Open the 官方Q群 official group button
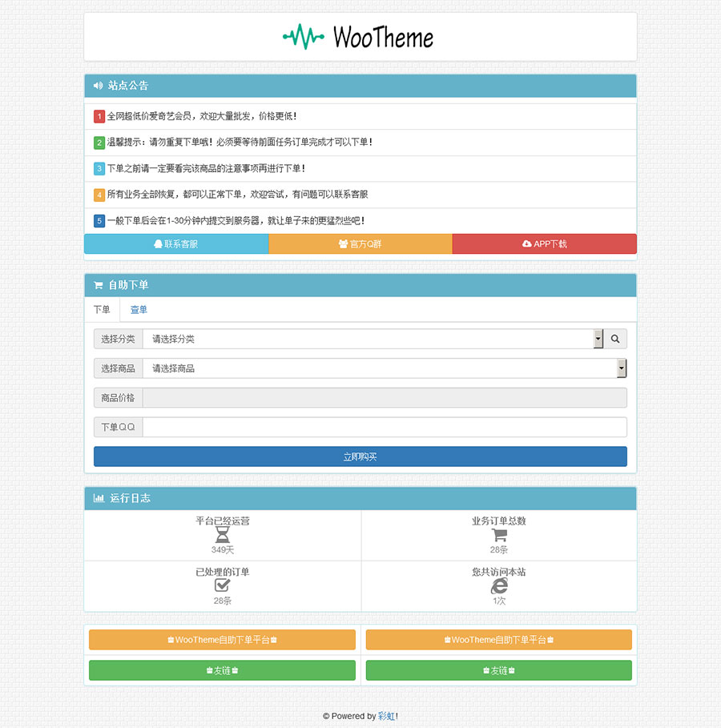Image resolution: width=721 pixels, height=728 pixels. [360, 243]
